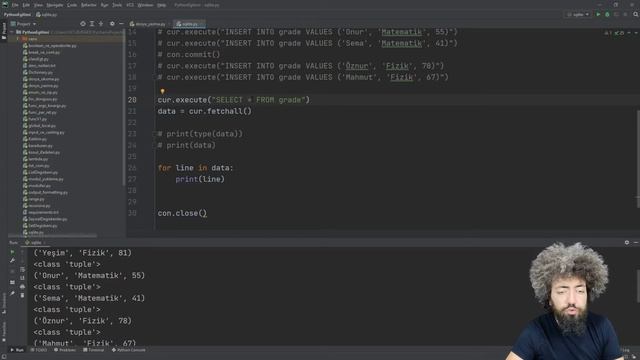Click sqlite.py breadcrumb in navigation bar
Screen dimensions: 640x360
coord(47,15)
